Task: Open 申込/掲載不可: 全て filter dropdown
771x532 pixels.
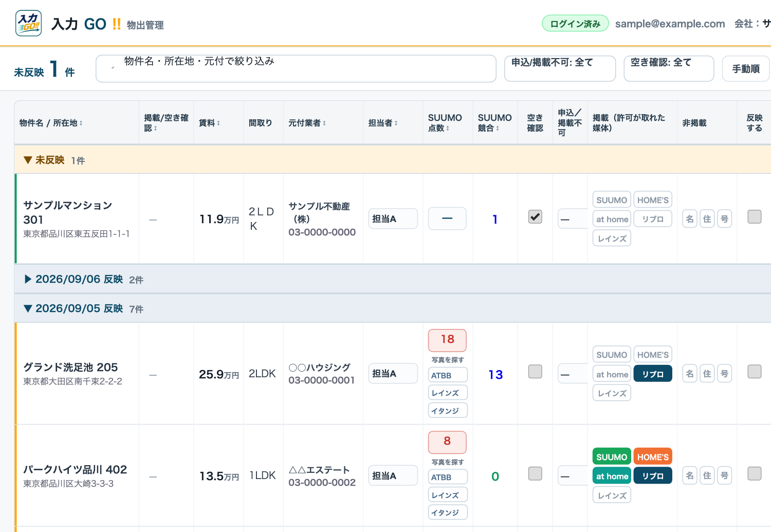Action: [560, 68]
